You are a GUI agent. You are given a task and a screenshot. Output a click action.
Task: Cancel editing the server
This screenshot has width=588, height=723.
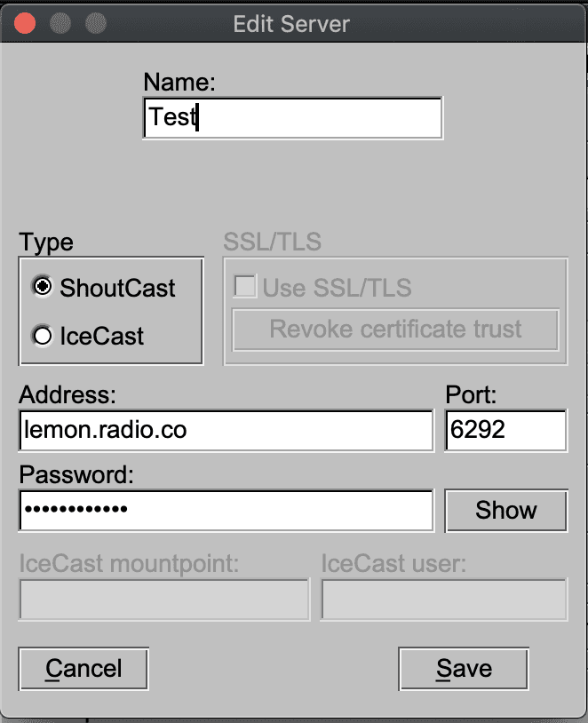click(83, 669)
